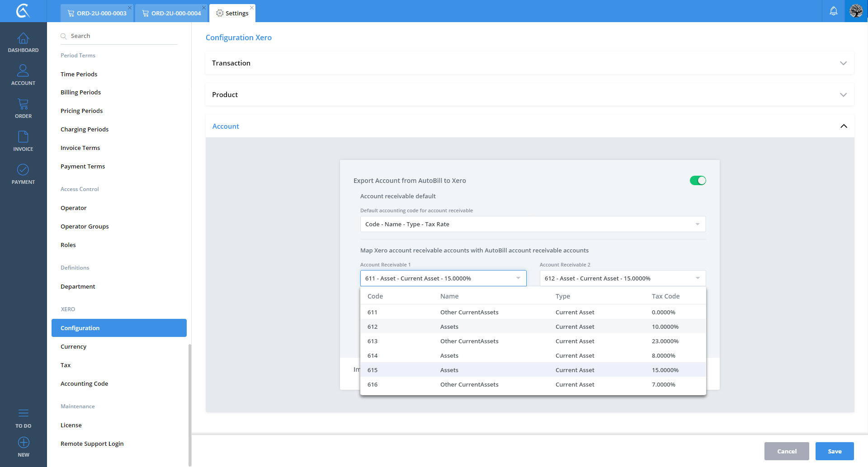868x467 pixels.
Task: Switch to the ORD-2U-000-0003 tab
Action: coord(97,13)
